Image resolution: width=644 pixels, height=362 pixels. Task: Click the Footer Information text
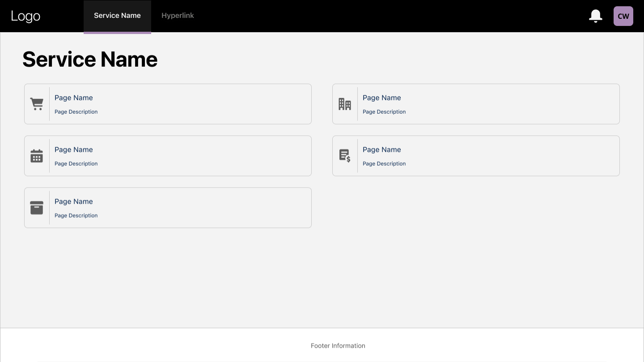(338, 346)
